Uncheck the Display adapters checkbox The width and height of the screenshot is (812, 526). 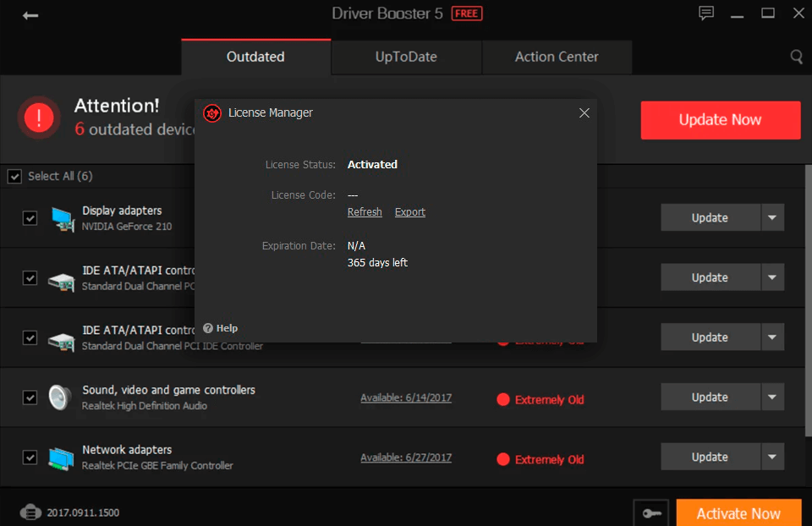click(30, 218)
